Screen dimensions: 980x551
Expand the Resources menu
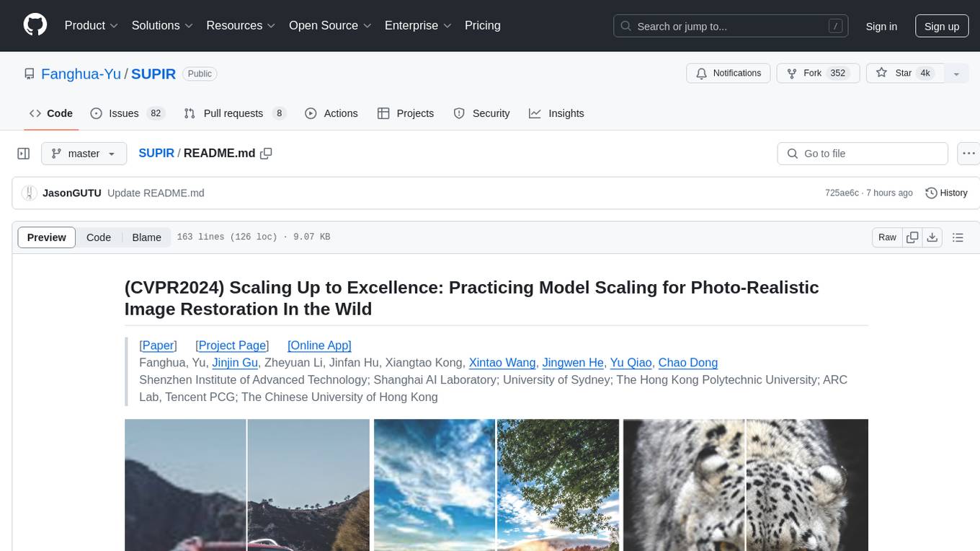241,25
